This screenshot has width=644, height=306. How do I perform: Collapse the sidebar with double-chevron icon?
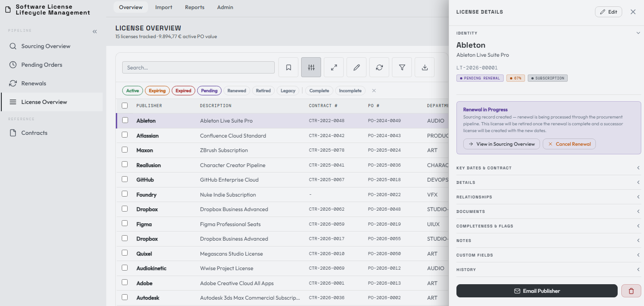tap(95, 32)
